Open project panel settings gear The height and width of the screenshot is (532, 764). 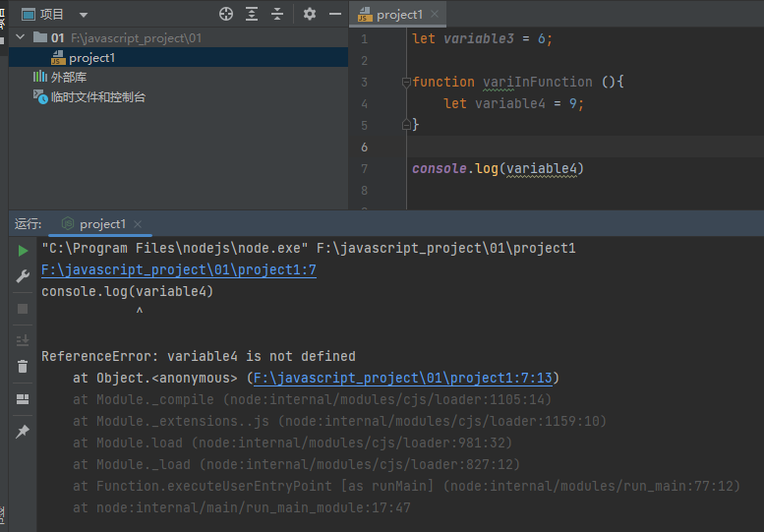coord(310,14)
